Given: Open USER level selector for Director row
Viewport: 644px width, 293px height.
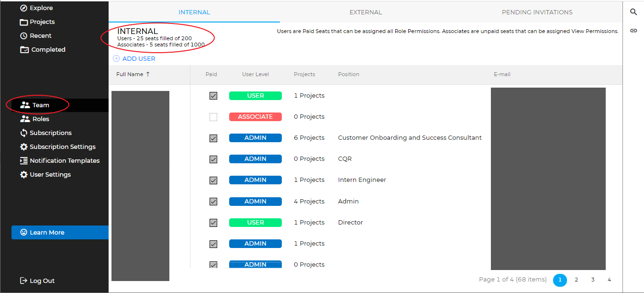Looking at the screenshot, I should point(255,223).
